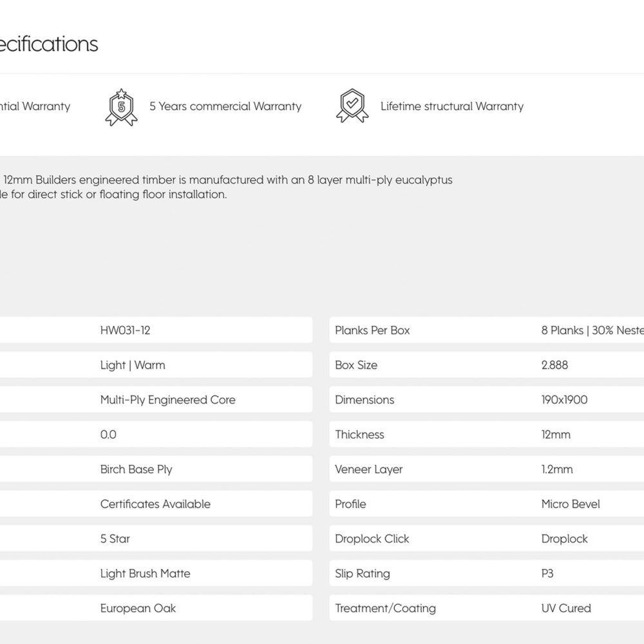Click the 'Birch Base Ply' value
The image size is (644, 644).
tap(136, 469)
